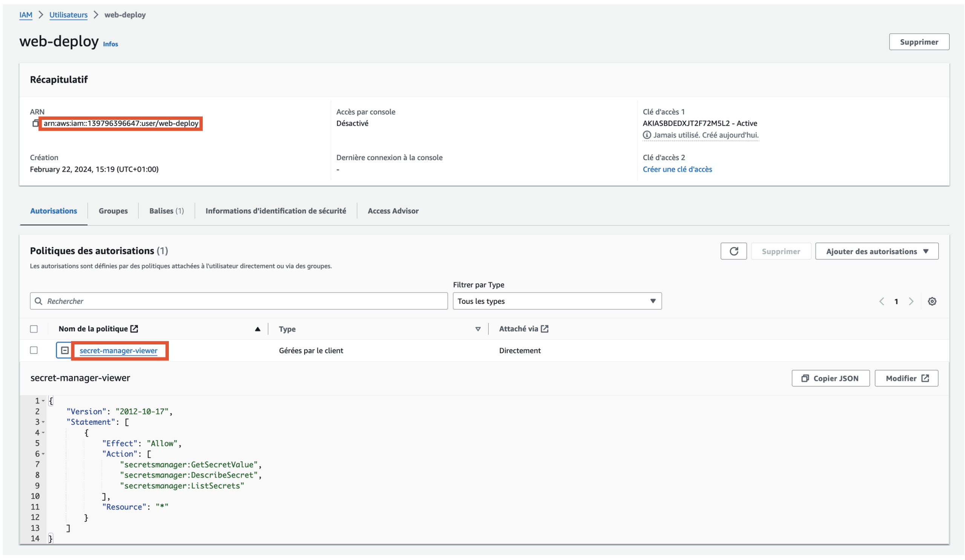965x560 pixels.
Task: Sort ascending by Nom de la politique arrow
Action: tap(257, 329)
